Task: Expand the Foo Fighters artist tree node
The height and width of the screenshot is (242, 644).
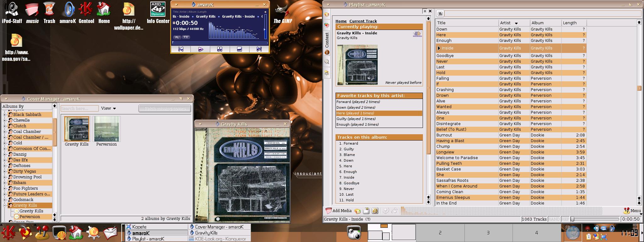Action: [x=5, y=188]
